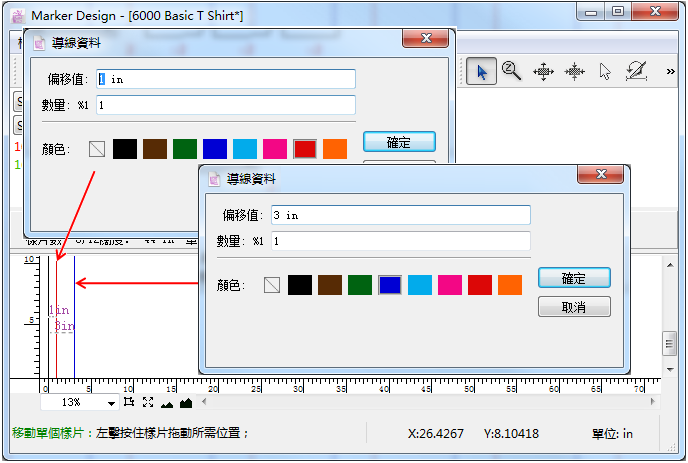Screen dimensions: 688x463
Task: Click the Marker Design app icon in title bar
Action: 18,16
